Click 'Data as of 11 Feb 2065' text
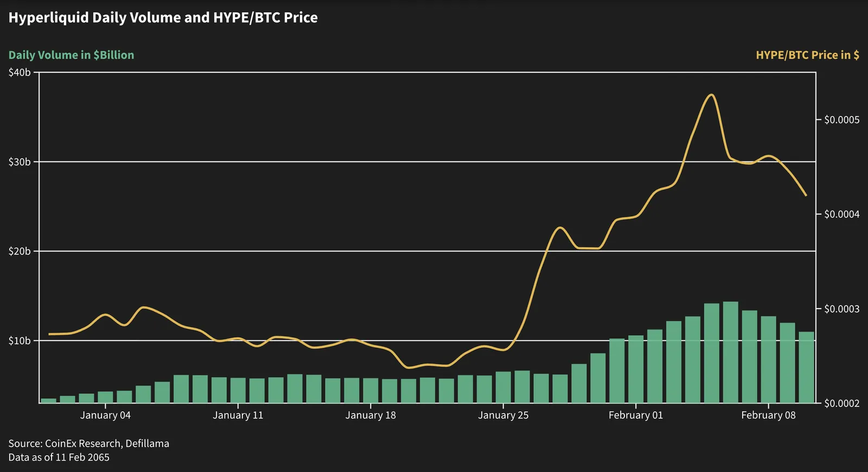The height and width of the screenshot is (472, 868). click(x=59, y=457)
